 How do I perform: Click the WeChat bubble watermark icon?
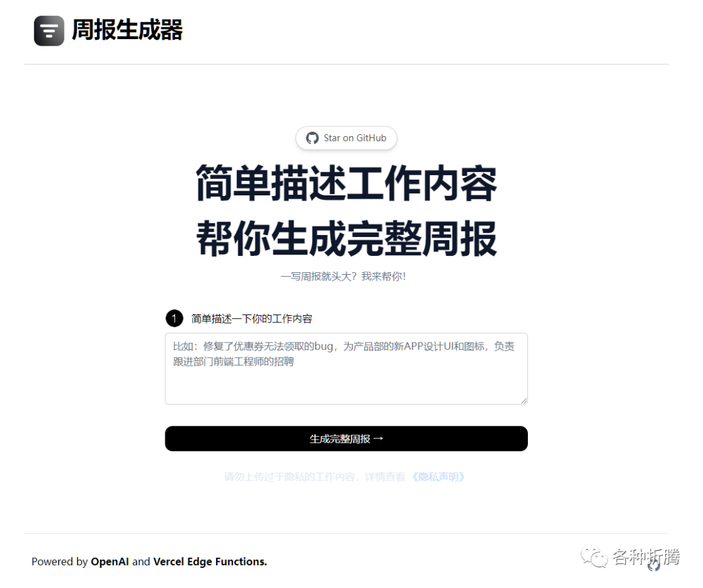(594, 557)
